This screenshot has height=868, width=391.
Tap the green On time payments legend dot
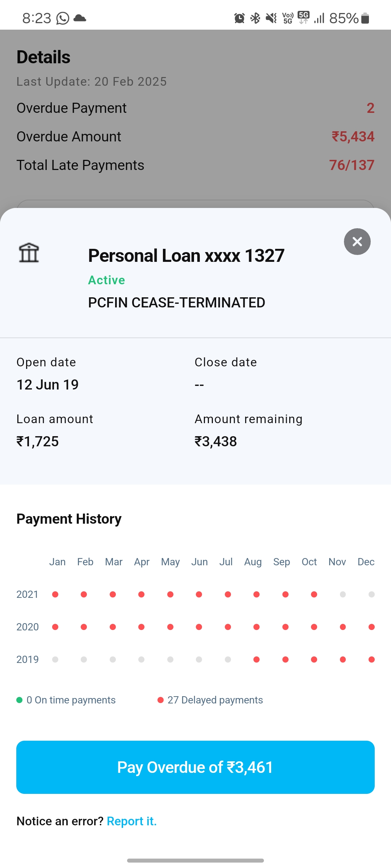(x=20, y=700)
